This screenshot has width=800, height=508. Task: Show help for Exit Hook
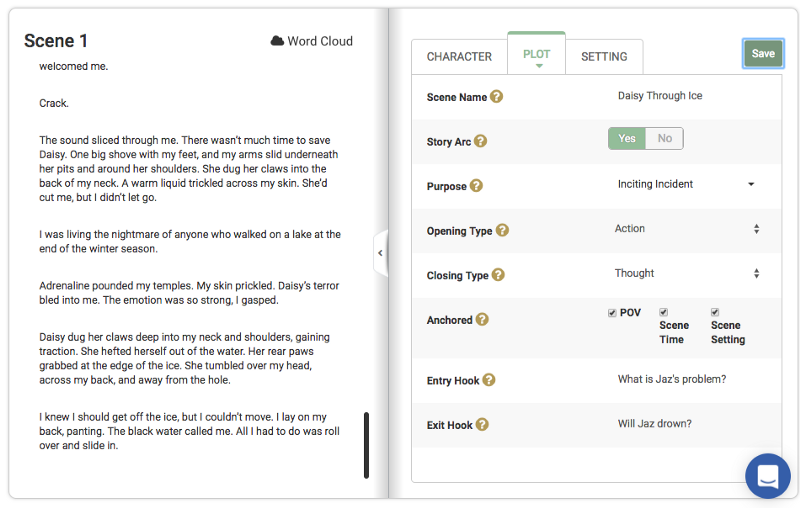point(482,424)
